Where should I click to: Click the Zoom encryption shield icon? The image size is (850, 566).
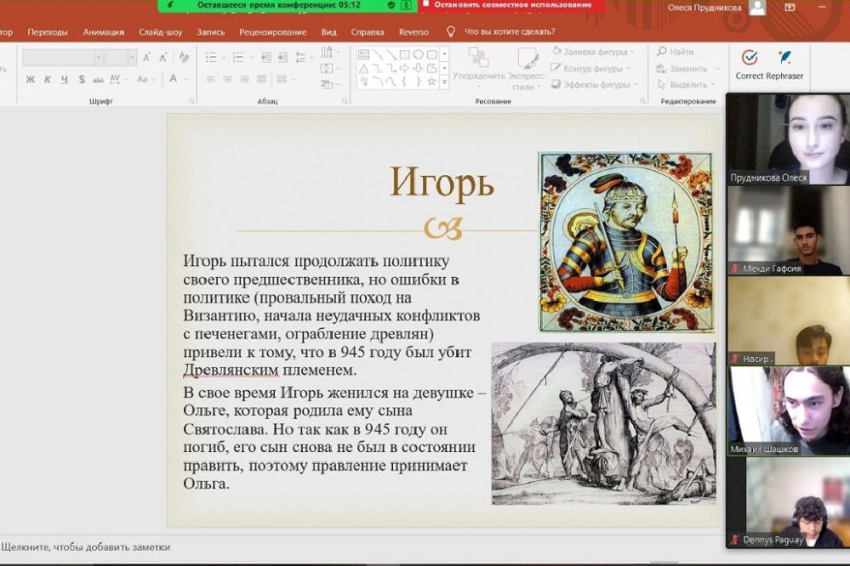point(391,5)
